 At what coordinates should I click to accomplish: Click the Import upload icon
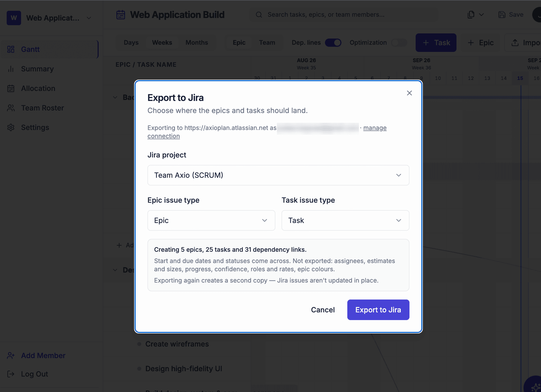tap(515, 43)
